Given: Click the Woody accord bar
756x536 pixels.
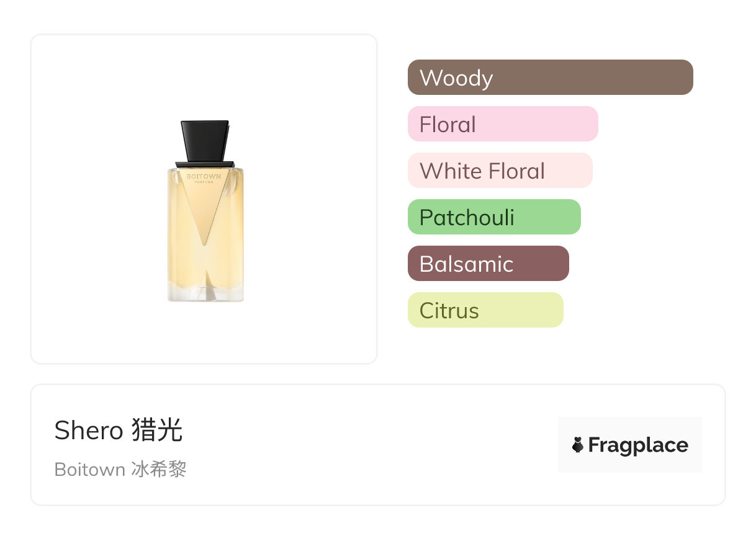Looking at the screenshot, I should [550, 78].
